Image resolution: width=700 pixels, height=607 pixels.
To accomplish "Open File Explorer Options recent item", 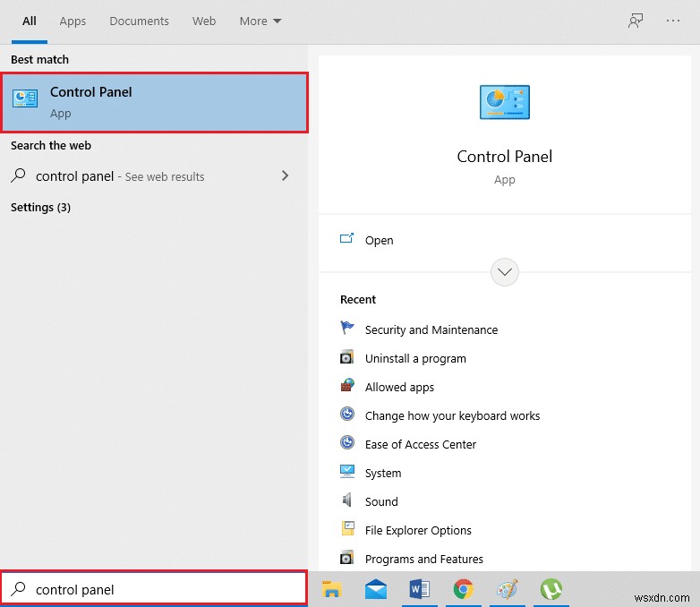I will pos(418,530).
